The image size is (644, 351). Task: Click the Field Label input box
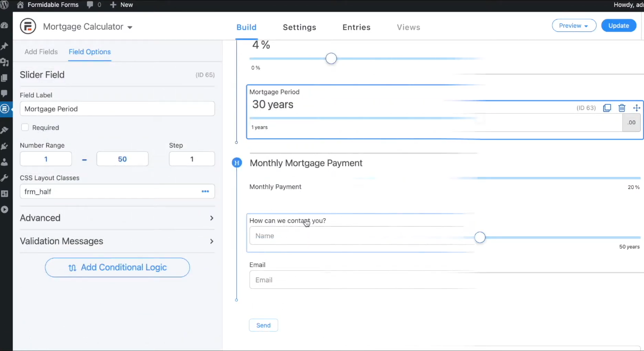pyautogui.click(x=117, y=109)
